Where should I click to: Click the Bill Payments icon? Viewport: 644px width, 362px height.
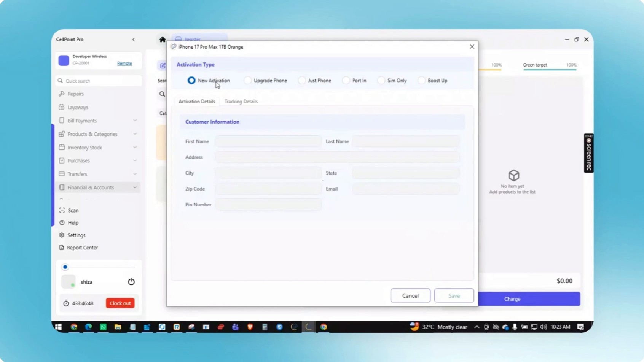[62, 121]
